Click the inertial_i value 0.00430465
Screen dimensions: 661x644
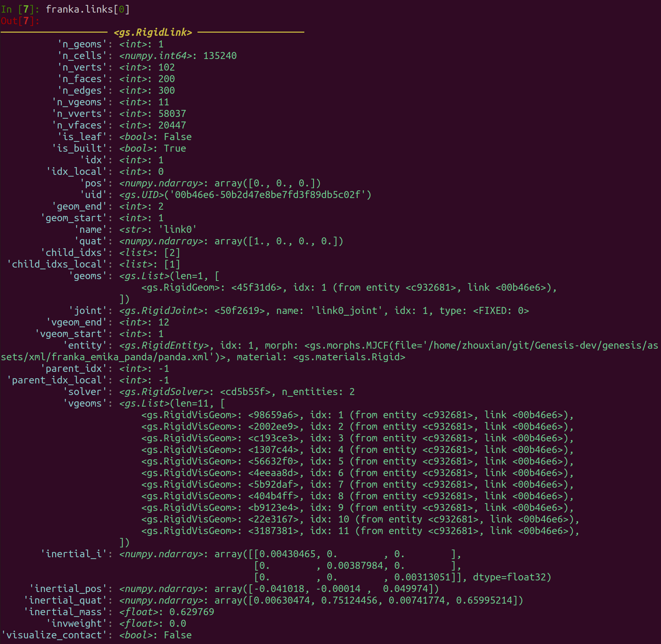pos(287,554)
